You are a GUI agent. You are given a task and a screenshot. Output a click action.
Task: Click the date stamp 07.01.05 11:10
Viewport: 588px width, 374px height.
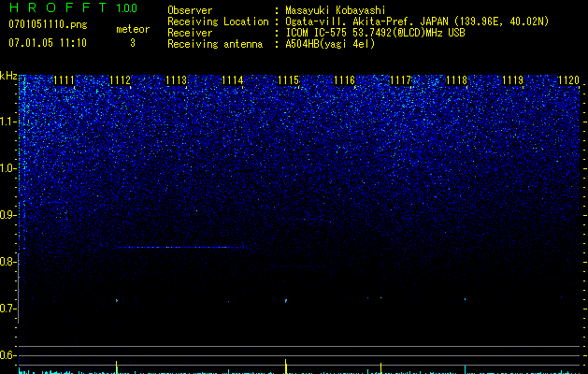[48, 43]
